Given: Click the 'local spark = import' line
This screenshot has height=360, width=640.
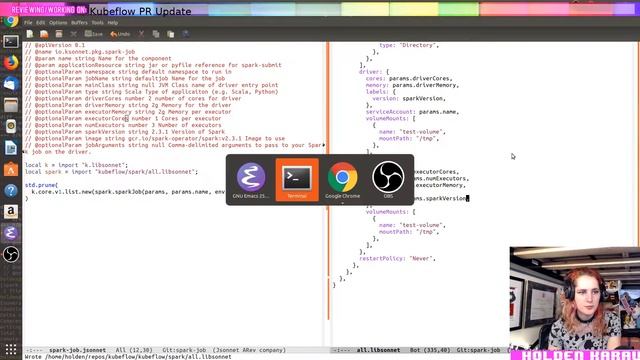Looking at the screenshot, I should (x=111, y=172).
